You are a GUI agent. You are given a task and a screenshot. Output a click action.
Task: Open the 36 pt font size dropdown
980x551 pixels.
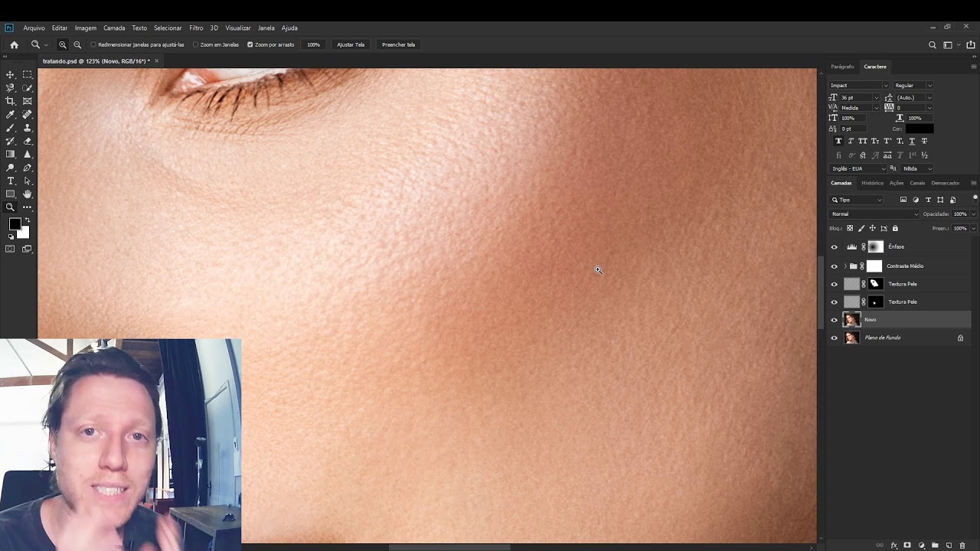[x=877, y=98]
